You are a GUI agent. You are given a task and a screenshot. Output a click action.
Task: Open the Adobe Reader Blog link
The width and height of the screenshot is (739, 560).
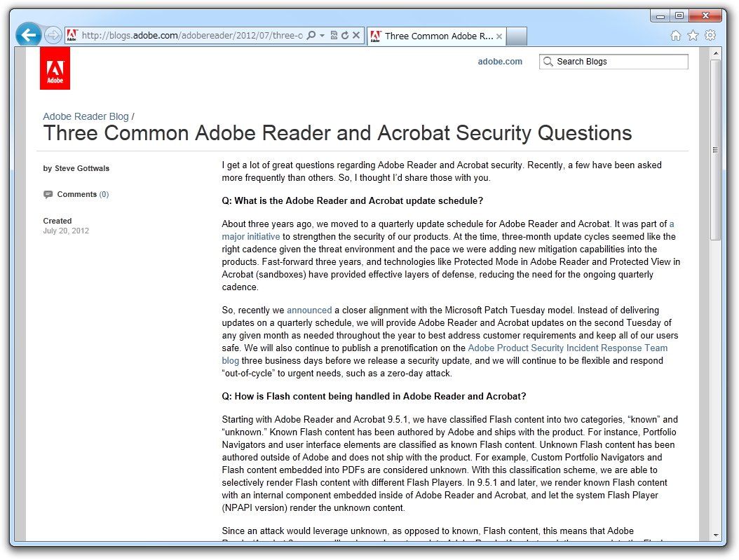pos(86,116)
